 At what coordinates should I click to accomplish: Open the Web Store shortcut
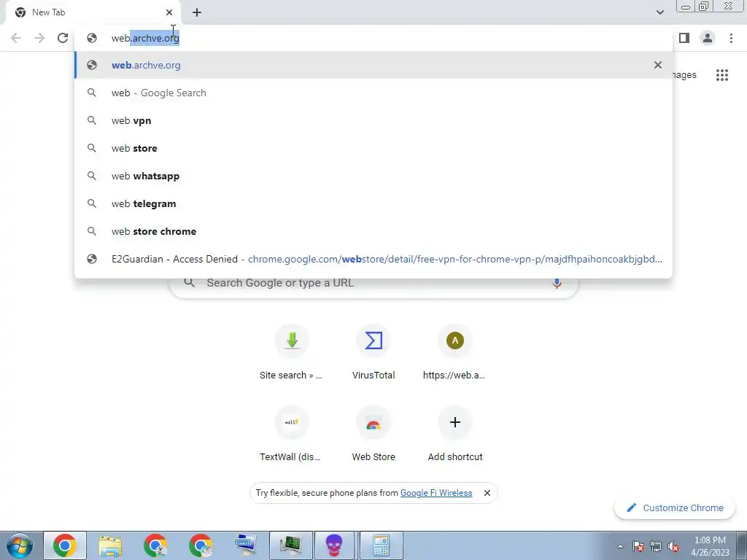click(x=373, y=435)
